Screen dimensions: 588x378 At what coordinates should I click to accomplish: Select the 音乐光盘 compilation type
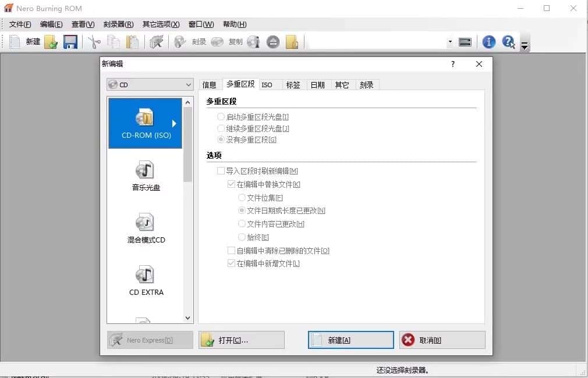[x=145, y=174]
